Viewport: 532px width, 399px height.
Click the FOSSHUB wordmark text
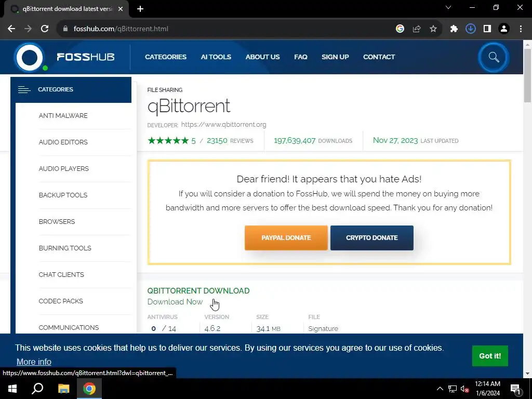86,57
